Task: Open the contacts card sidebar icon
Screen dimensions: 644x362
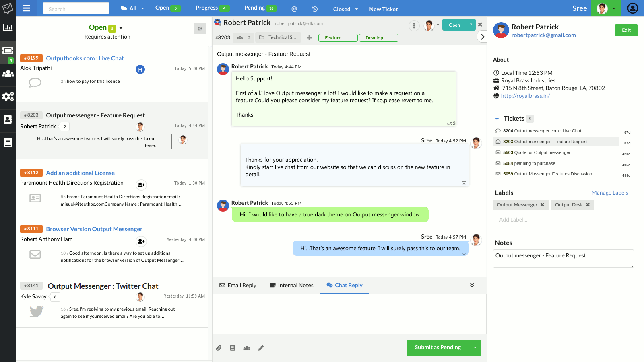Action: 8,119
